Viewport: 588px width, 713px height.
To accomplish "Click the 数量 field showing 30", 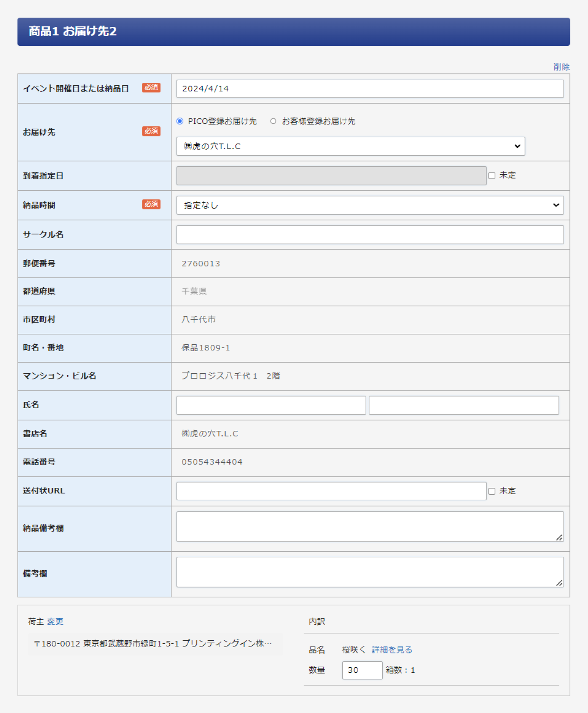I will [x=362, y=670].
